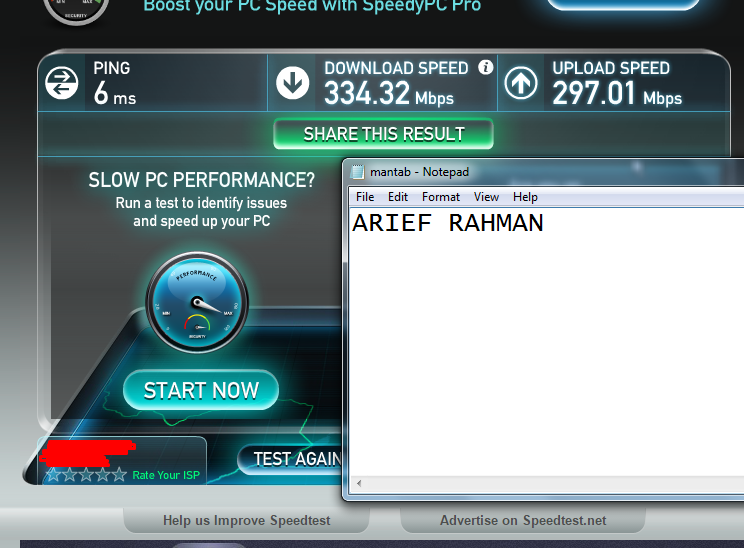744x548 pixels.
Task: Open the Notepad Edit menu
Action: click(398, 197)
